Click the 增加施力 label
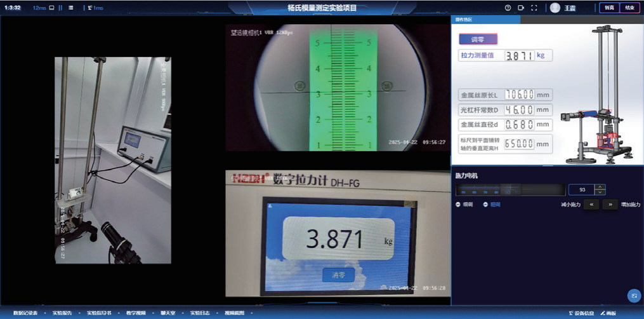This screenshot has height=319, width=644. (631, 205)
